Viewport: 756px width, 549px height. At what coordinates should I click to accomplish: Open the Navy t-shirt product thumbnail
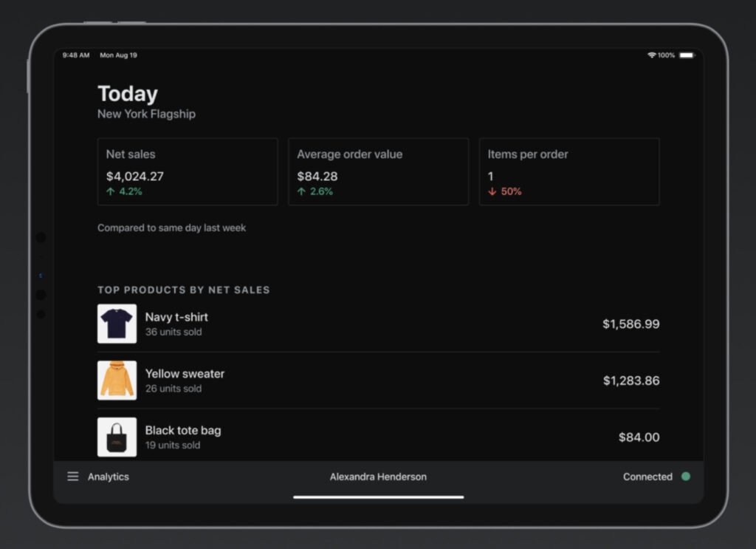(x=117, y=324)
